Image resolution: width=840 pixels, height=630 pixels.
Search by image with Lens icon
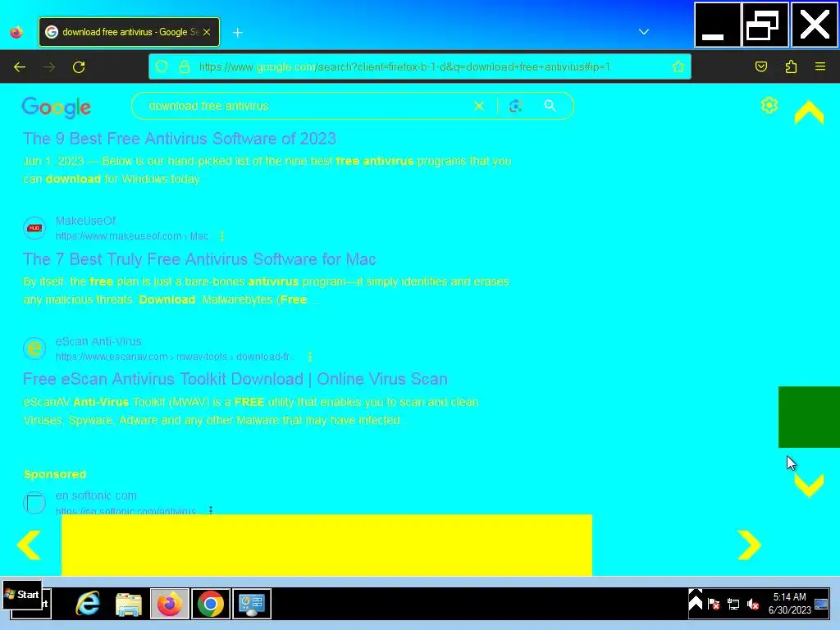(x=515, y=106)
